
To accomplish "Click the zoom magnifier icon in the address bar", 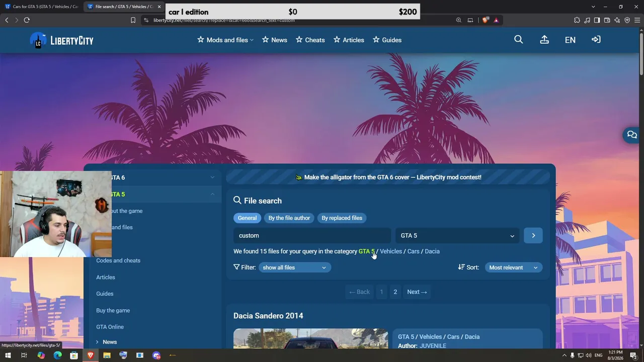I will point(459,20).
